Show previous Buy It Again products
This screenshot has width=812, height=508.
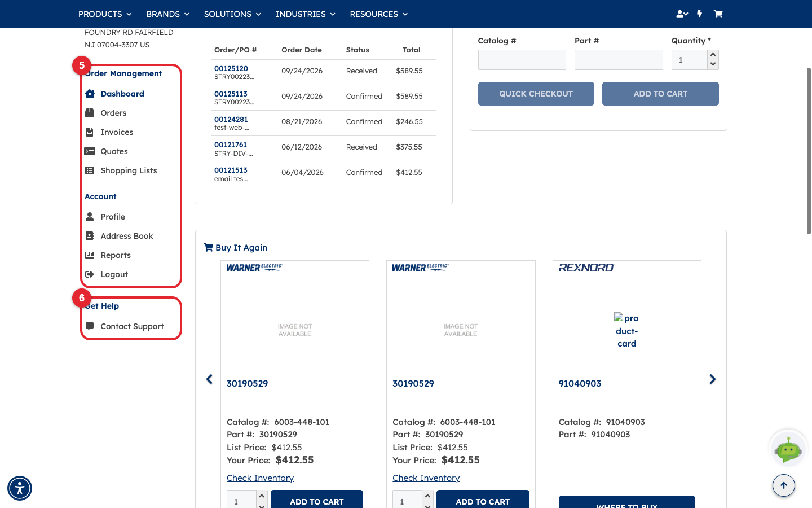[209, 379]
